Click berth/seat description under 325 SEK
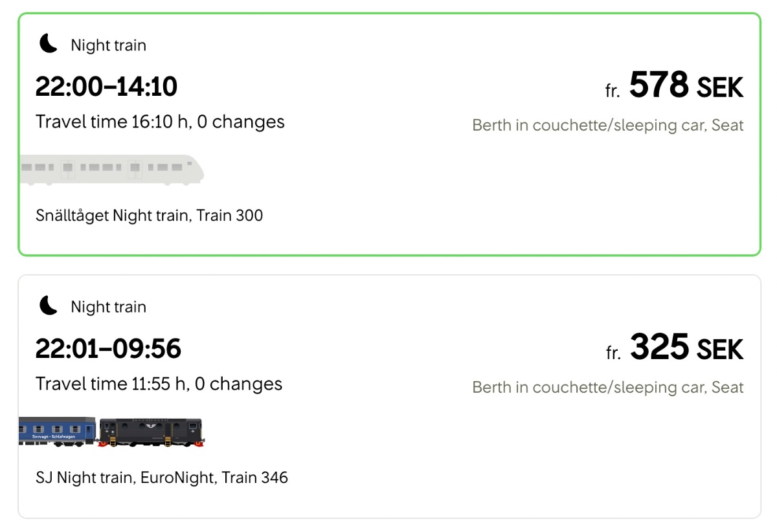The image size is (777, 532). click(x=607, y=388)
